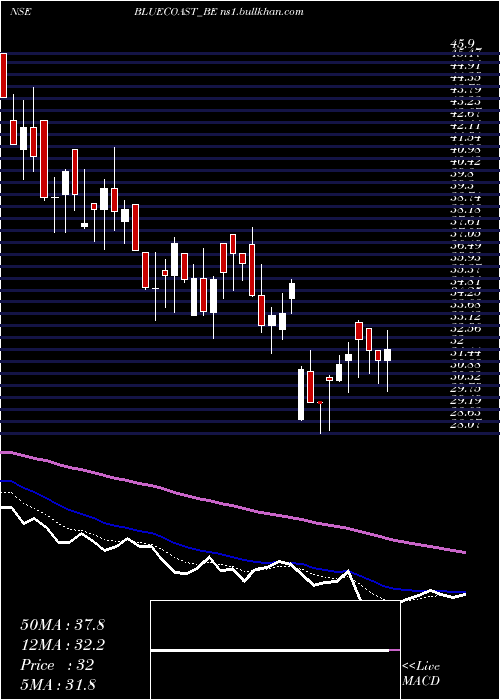This screenshot has height=700, width=500.
Task: Click the 38.74 price axis label
Action: pyautogui.click(x=466, y=198)
